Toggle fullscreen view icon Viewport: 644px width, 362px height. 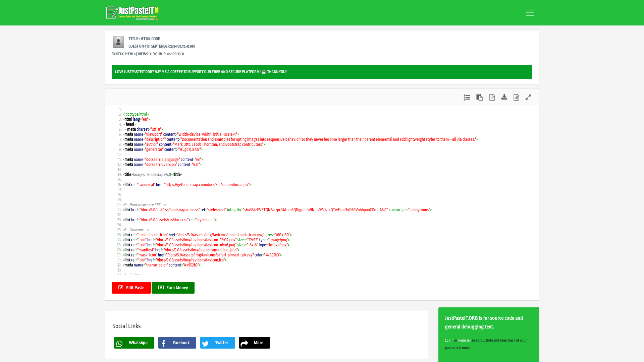click(x=528, y=97)
